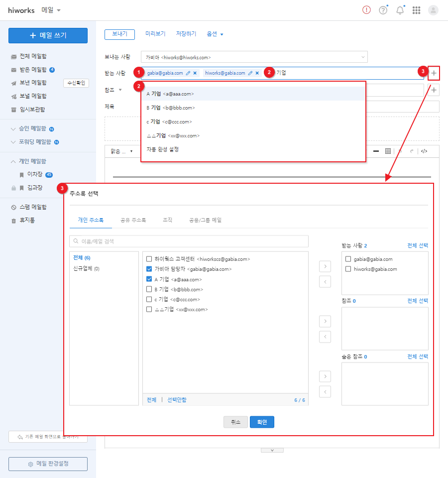Click the red alert notice icon
Screen dimensions: 448x478
point(366,10)
